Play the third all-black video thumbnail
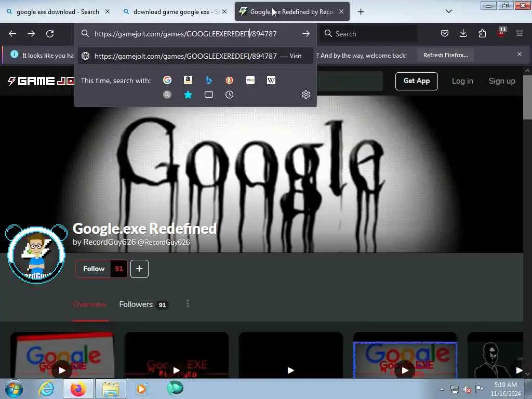This screenshot has height=399, width=532. coord(291,370)
